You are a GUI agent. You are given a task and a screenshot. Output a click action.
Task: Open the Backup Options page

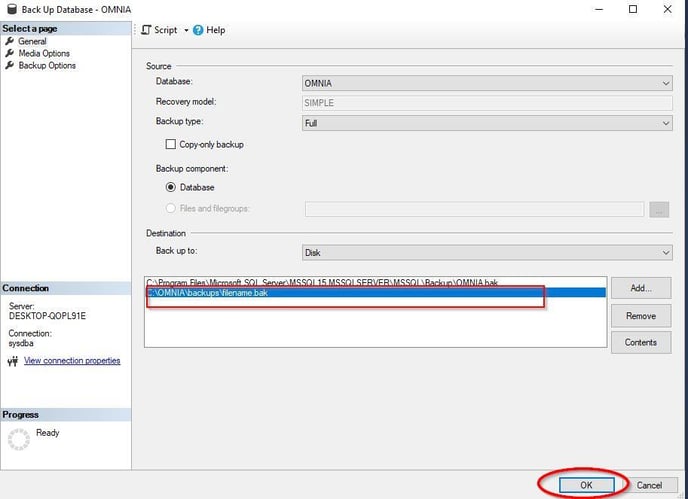point(47,66)
